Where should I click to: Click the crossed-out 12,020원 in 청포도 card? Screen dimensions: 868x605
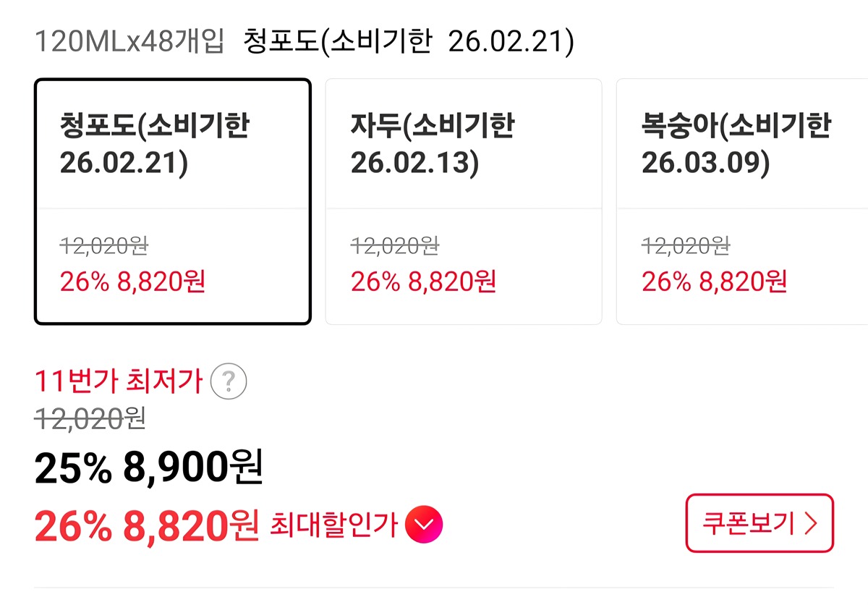coord(104,246)
